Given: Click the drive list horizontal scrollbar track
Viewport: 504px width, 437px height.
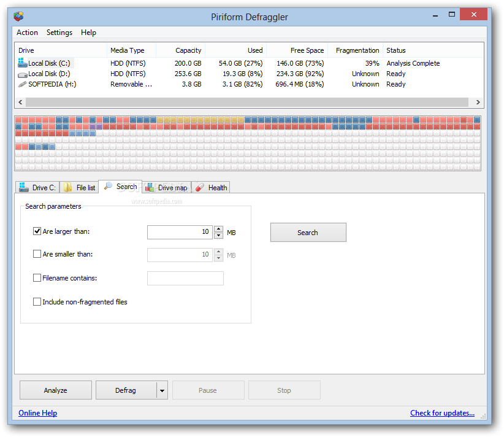Looking at the screenshot, I should tap(247, 102).
